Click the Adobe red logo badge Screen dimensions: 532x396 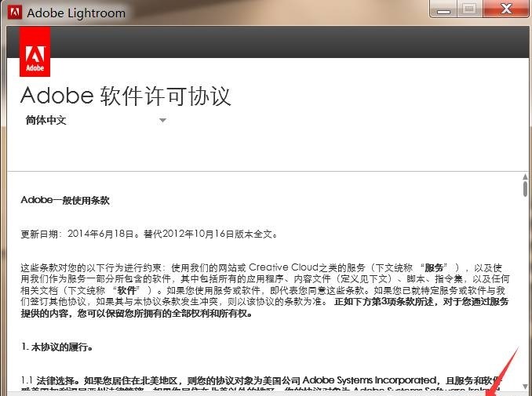(x=35, y=52)
